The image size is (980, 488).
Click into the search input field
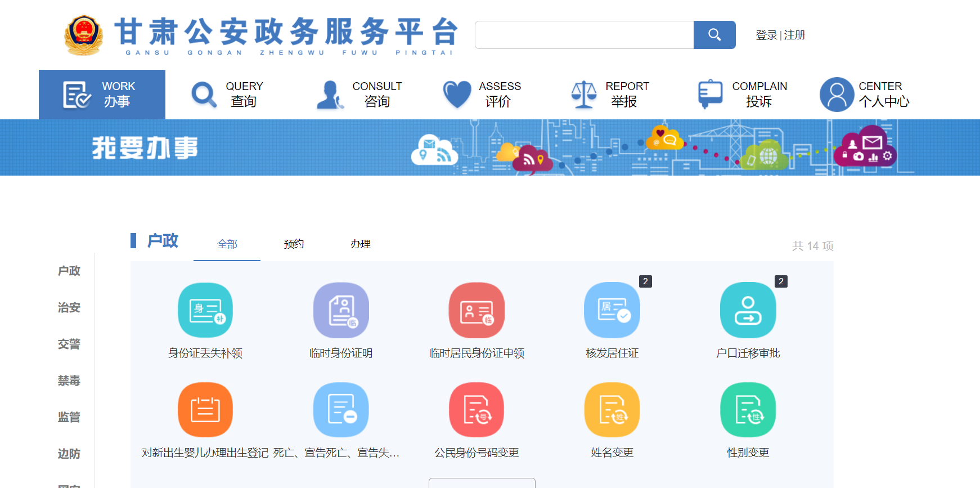[x=584, y=35]
